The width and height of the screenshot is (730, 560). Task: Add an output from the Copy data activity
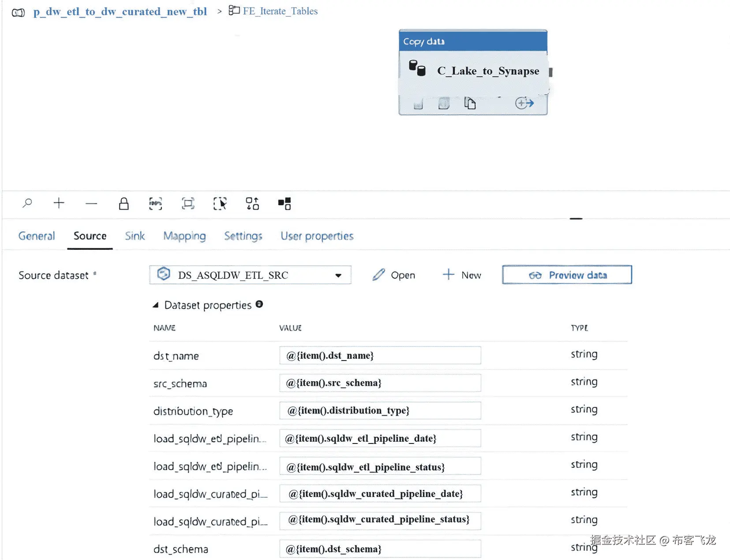(524, 103)
